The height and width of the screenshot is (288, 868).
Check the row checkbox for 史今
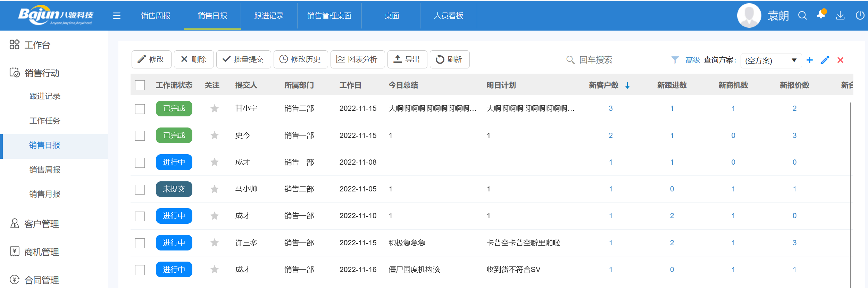point(140,136)
